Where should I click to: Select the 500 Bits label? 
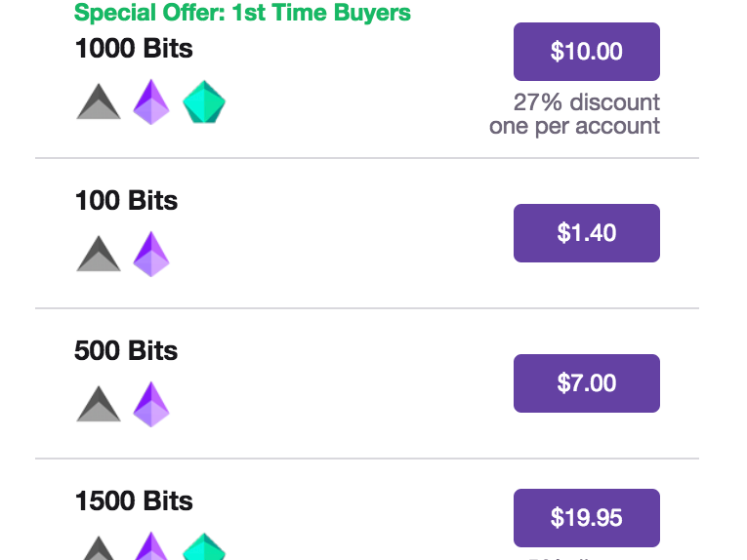[126, 350]
